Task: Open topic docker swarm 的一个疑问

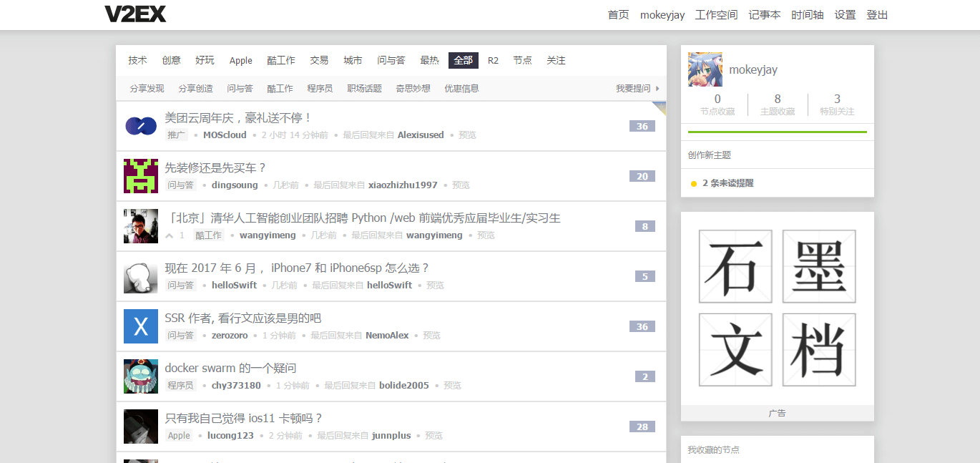Action: (x=230, y=369)
